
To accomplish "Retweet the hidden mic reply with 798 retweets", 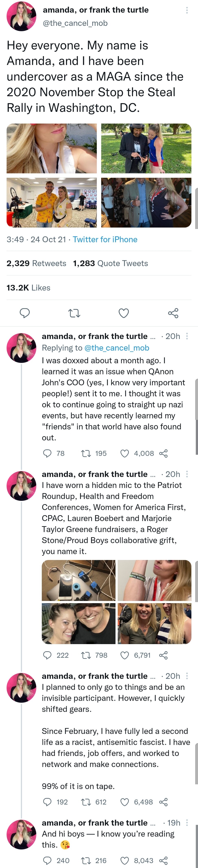I will (86, 655).
